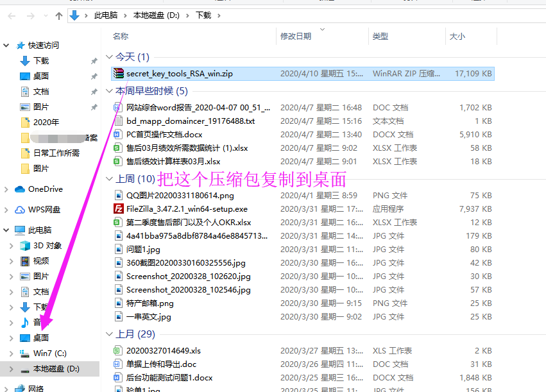Select 桌面 under 此电脑 in tree

(x=41, y=338)
